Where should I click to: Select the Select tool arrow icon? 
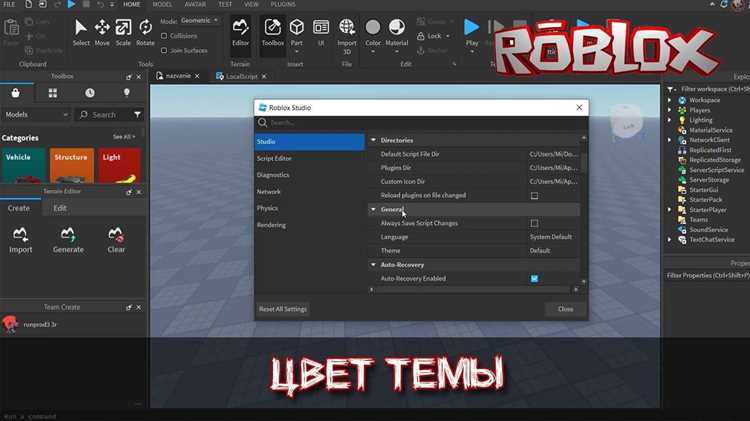tap(81, 27)
